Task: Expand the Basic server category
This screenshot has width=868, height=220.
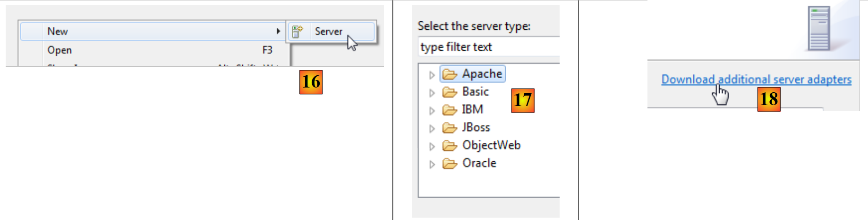Action: pos(432,93)
